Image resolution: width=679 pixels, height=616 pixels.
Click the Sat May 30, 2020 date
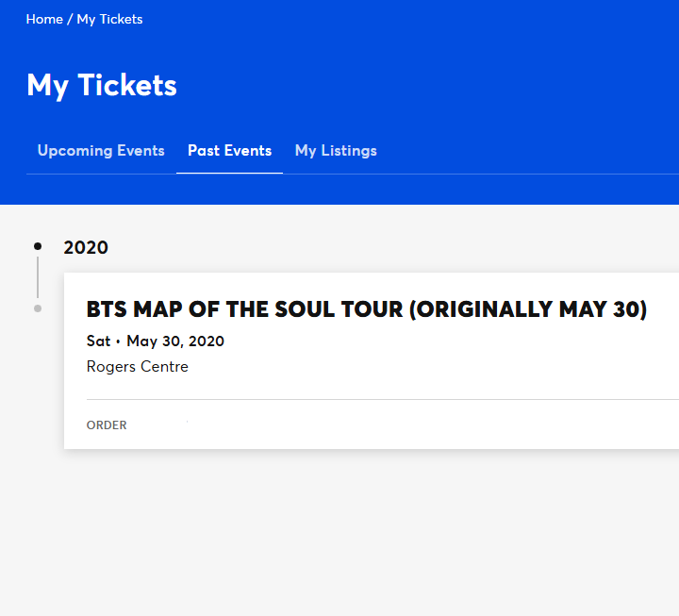click(156, 341)
